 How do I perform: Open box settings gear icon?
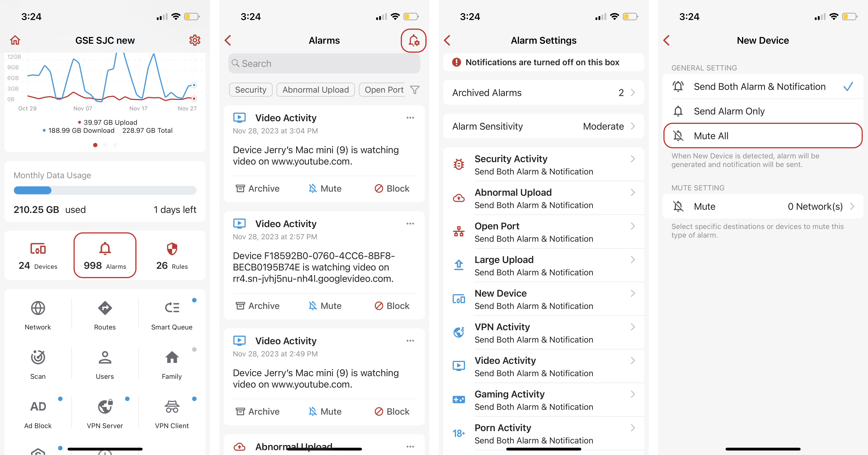coord(195,41)
